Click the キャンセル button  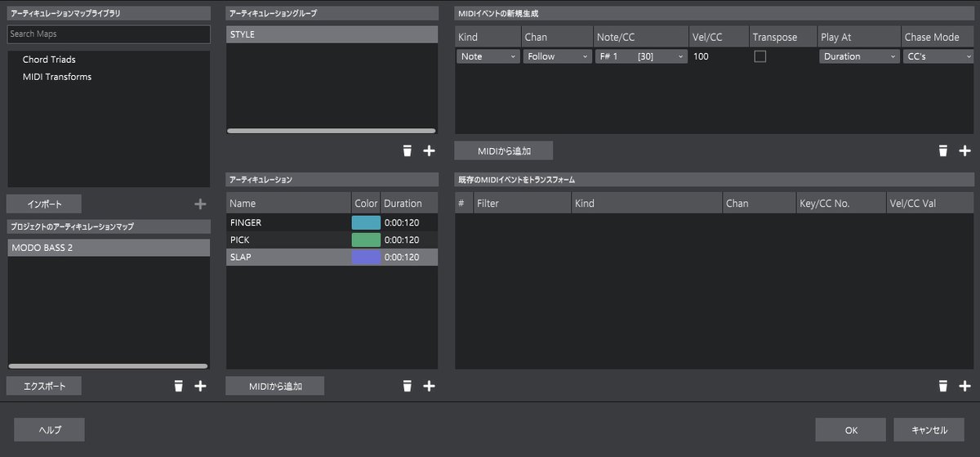point(929,430)
